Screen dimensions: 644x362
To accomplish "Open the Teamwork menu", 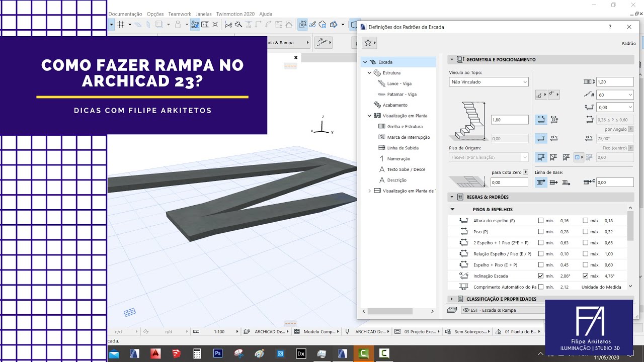I will point(180,14).
